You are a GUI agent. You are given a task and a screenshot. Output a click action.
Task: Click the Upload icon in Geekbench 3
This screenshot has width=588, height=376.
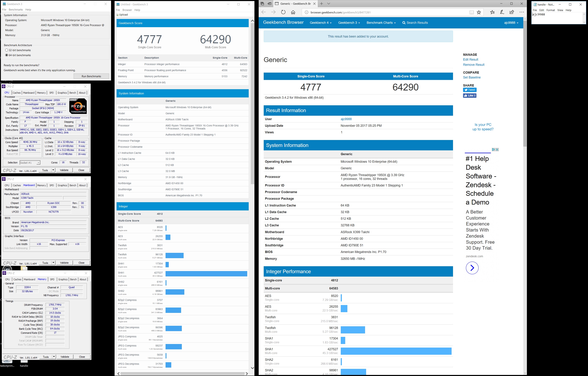click(x=122, y=15)
